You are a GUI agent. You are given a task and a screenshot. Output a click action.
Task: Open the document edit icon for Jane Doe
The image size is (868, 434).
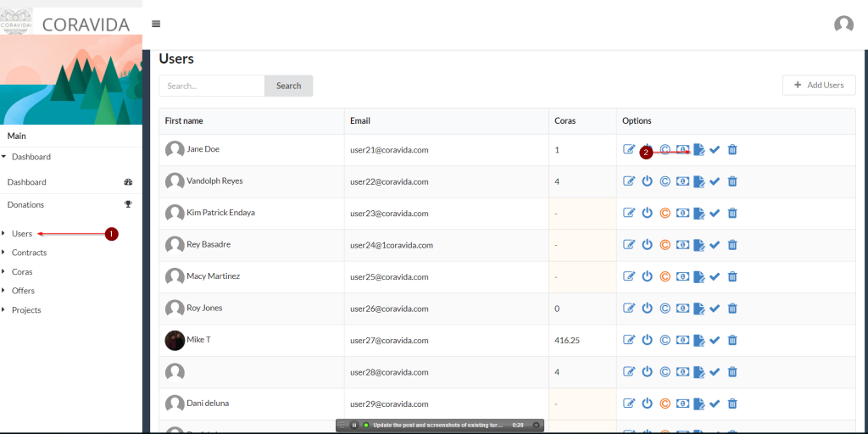tap(699, 149)
